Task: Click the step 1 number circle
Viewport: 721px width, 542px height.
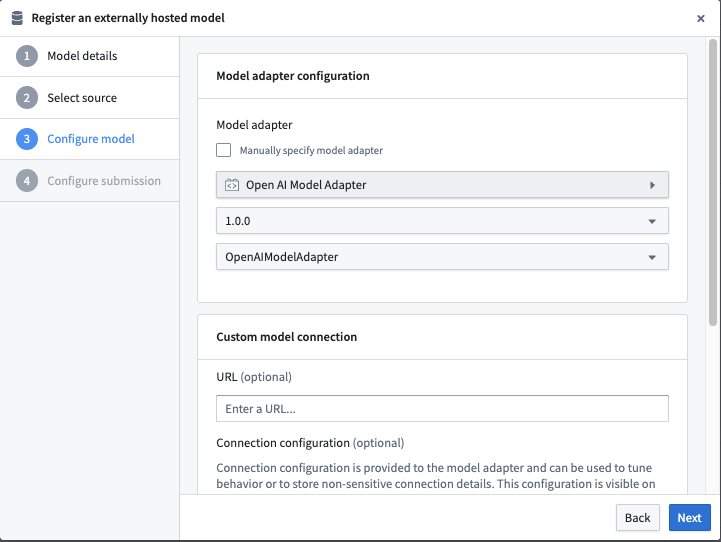Action: 27,56
